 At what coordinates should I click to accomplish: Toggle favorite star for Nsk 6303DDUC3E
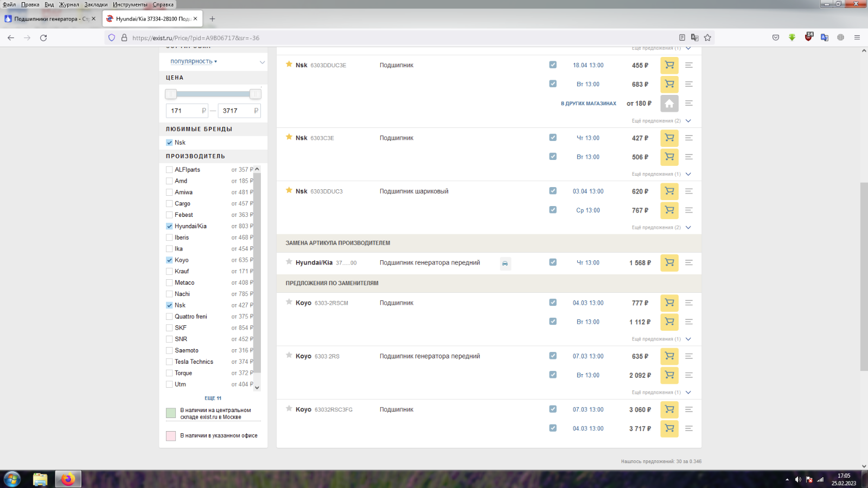[289, 64]
